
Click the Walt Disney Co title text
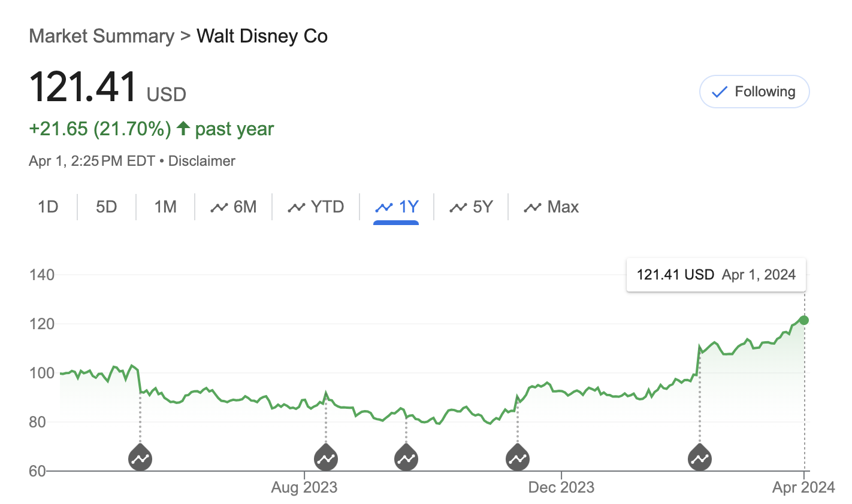click(x=262, y=36)
